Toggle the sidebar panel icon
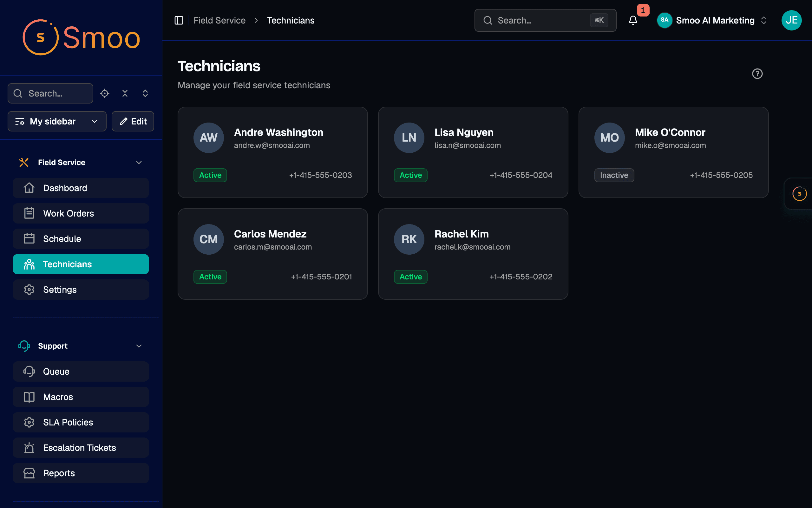 pos(179,21)
